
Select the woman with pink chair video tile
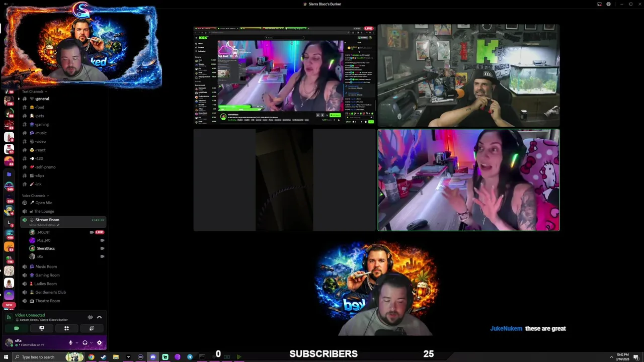click(x=468, y=180)
